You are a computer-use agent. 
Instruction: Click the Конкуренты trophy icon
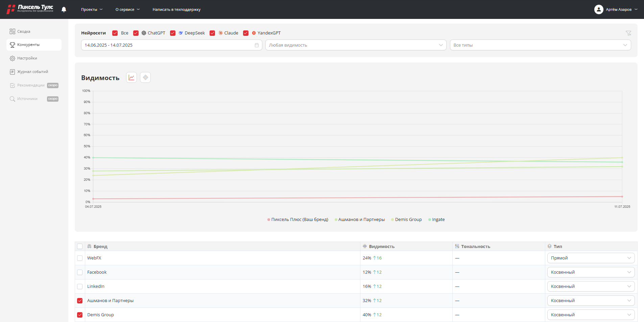13,45
